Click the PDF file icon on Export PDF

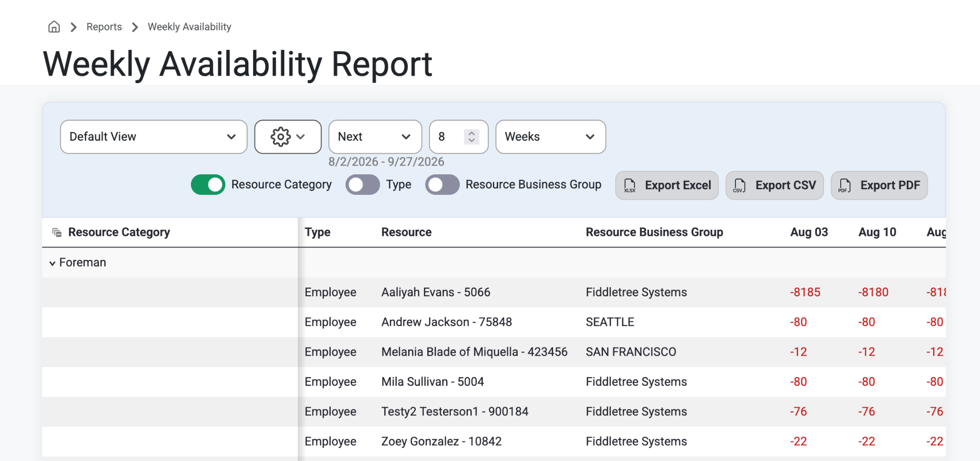pos(845,186)
